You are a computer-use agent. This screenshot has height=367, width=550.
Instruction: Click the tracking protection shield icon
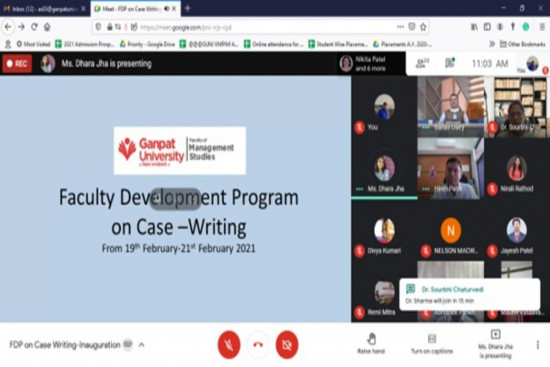99,27
